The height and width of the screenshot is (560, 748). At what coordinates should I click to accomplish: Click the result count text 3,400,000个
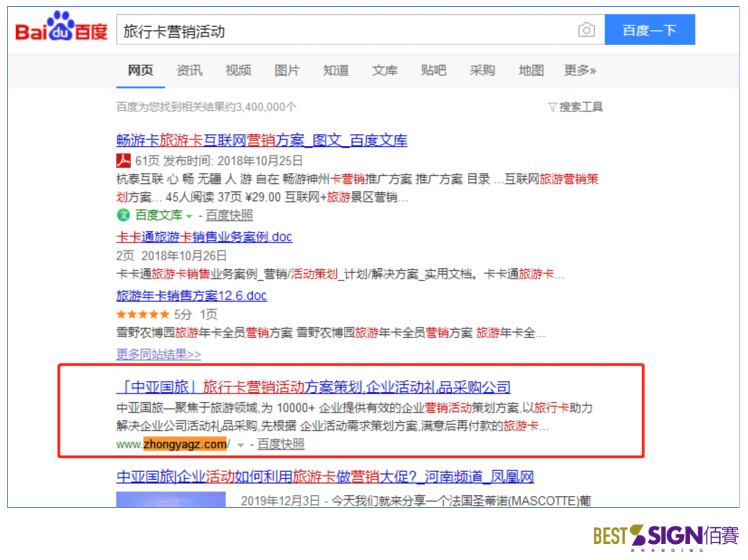pyautogui.click(x=206, y=107)
